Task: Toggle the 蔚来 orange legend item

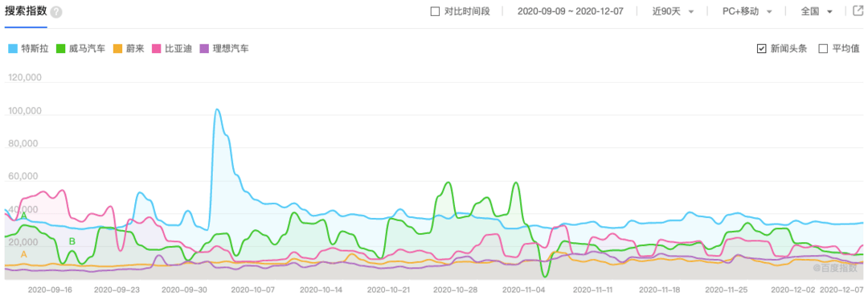Action: 129,49
